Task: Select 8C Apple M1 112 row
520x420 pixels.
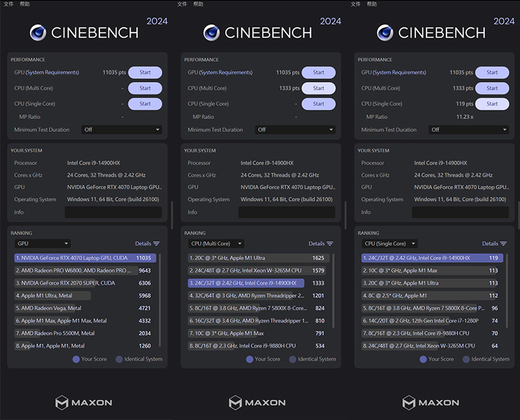Action: coord(432,296)
